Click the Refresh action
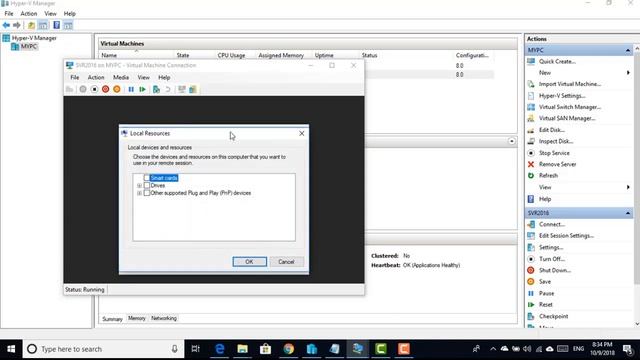Viewport: 640px width, 360px height. click(x=548, y=176)
